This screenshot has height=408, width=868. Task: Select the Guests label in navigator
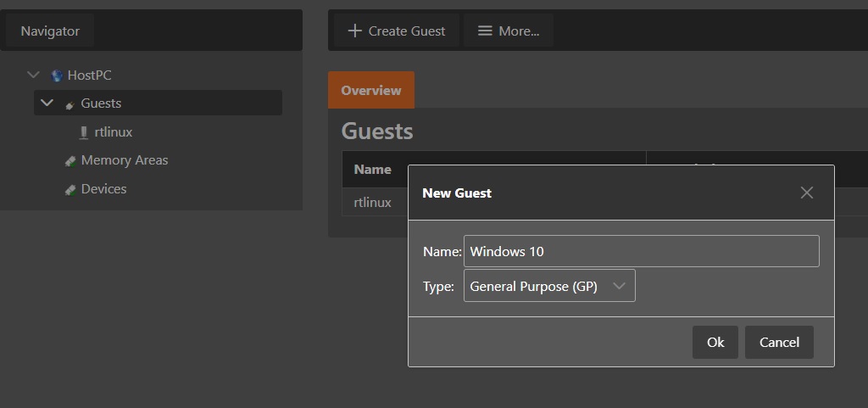(101, 103)
